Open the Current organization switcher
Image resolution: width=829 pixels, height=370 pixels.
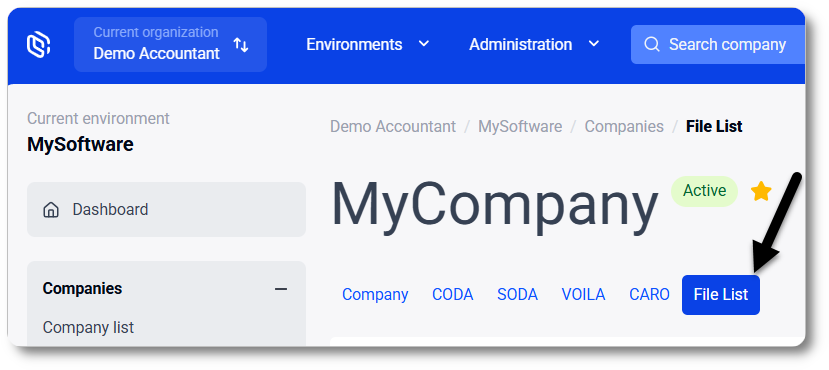coord(170,44)
